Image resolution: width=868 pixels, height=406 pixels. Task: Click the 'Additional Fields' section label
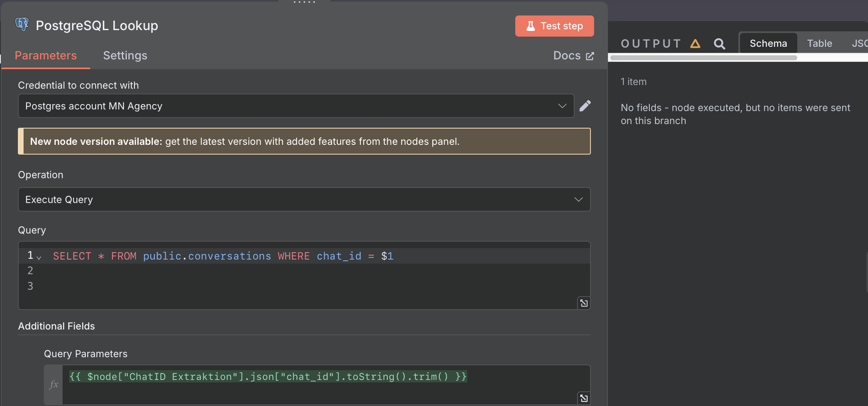[x=56, y=326]
